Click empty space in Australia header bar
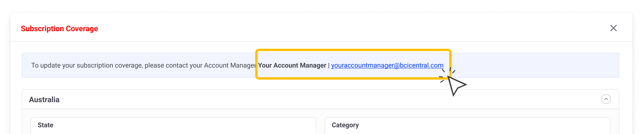 click(325, 99)
